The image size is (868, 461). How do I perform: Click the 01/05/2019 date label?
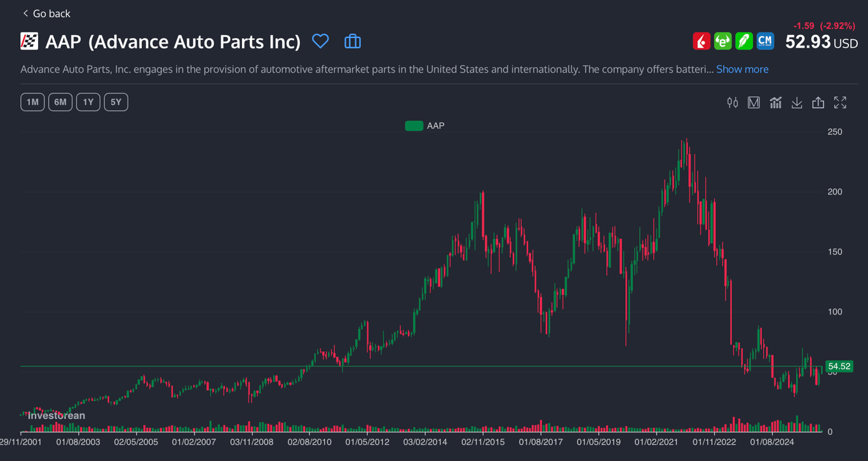tap(599, 442)
